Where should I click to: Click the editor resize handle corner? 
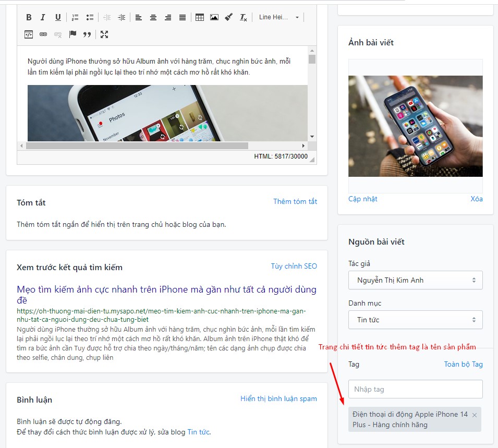[x=312, y=160]
